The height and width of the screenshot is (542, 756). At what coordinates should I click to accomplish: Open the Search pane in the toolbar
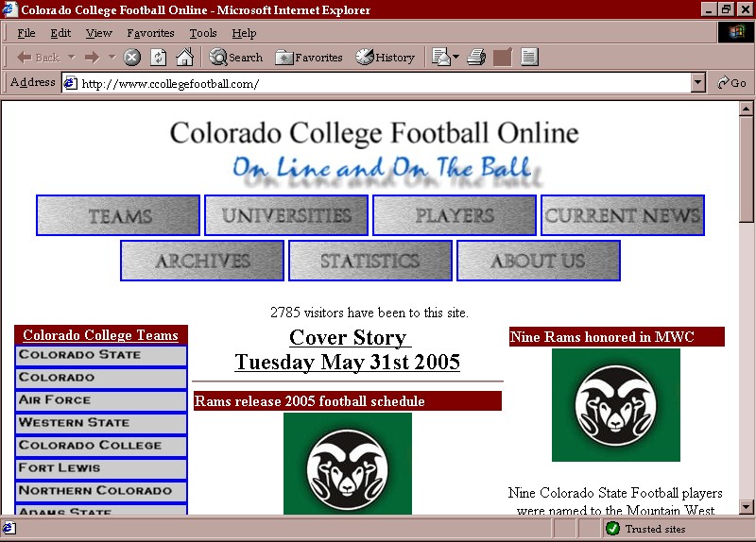(x=235, y=58)
